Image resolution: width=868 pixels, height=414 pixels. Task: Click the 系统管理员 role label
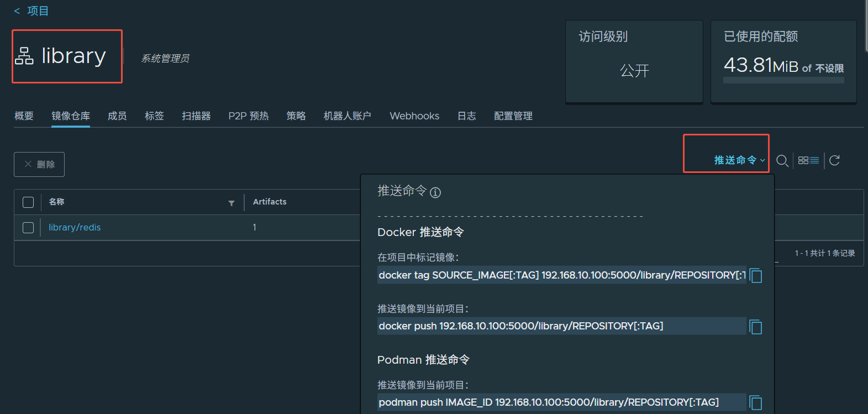(x=165, y=58)
